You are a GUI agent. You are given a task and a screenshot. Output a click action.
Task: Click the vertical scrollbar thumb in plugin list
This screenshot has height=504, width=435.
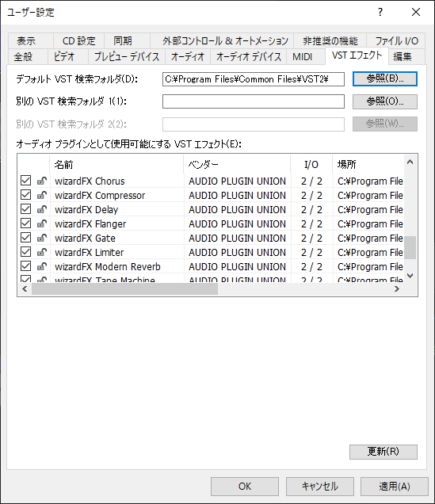410,247
